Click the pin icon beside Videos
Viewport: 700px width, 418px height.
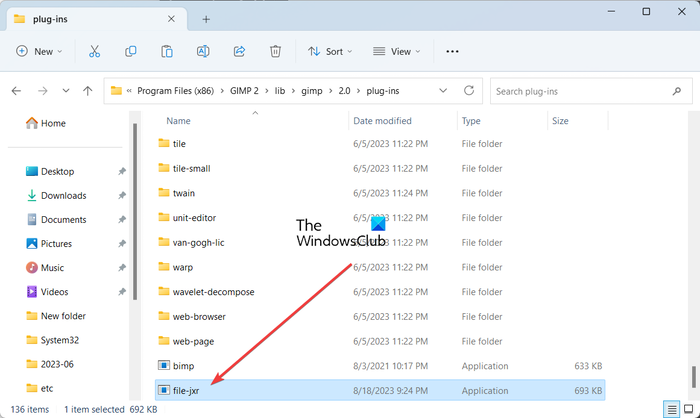click(x=121, y=292)
